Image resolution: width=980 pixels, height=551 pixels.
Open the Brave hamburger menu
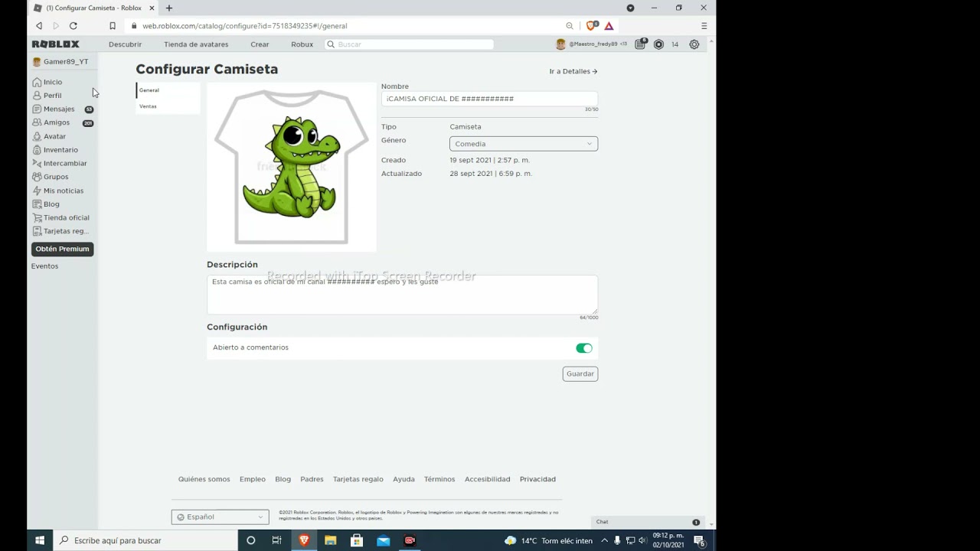point(704,25)
